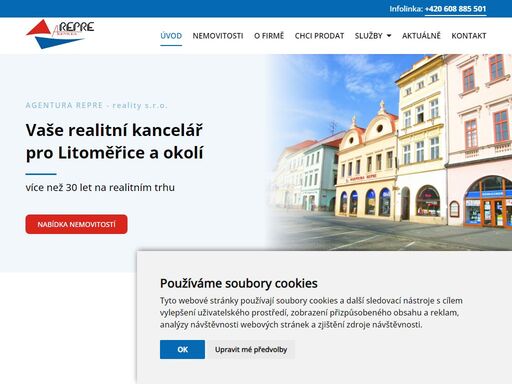Screen dimensions: 512x384
Task: Go to NEMOVITOSTI page
Action: pos(218,36)
